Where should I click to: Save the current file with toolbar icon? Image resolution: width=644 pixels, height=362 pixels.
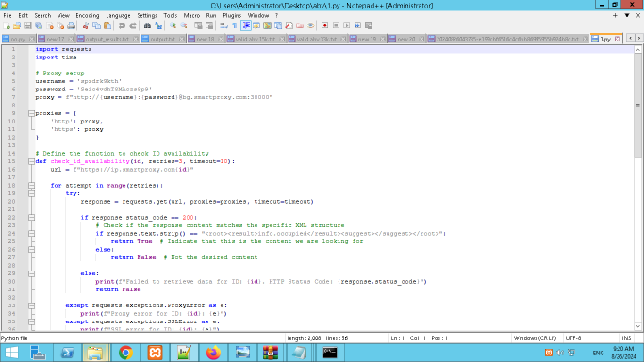27,25
